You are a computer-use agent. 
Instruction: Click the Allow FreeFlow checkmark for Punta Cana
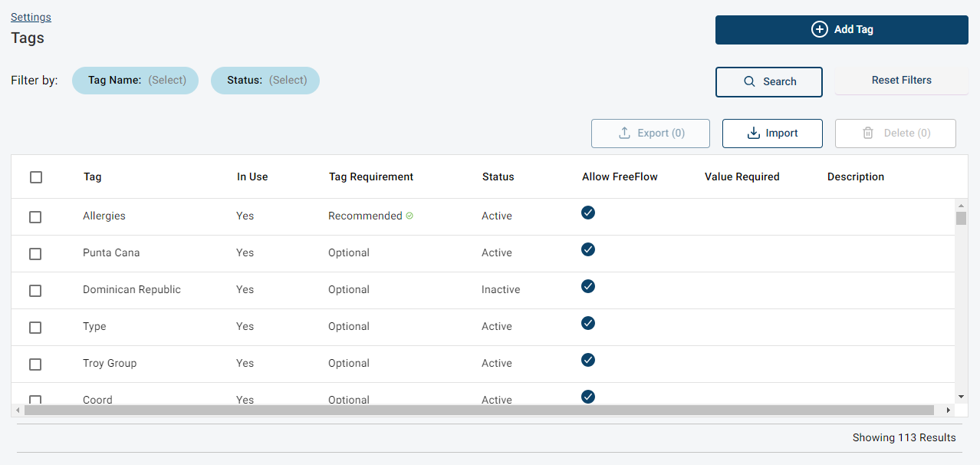pos(588,249)
